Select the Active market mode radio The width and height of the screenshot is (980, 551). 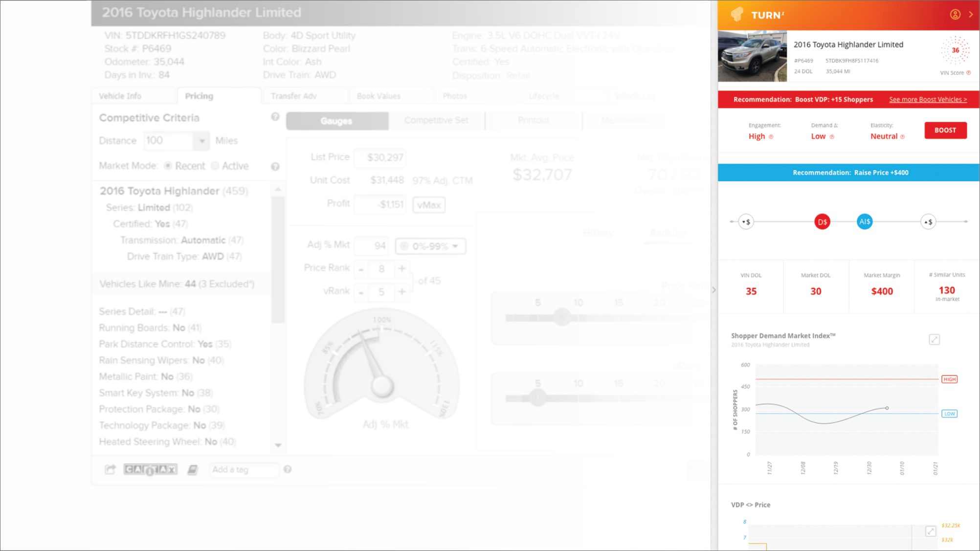pos(215,166)
